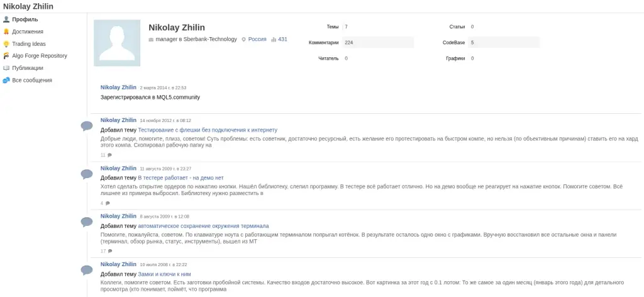
Task: Click the Профиль person icon in sidebar
Action: 6,20
